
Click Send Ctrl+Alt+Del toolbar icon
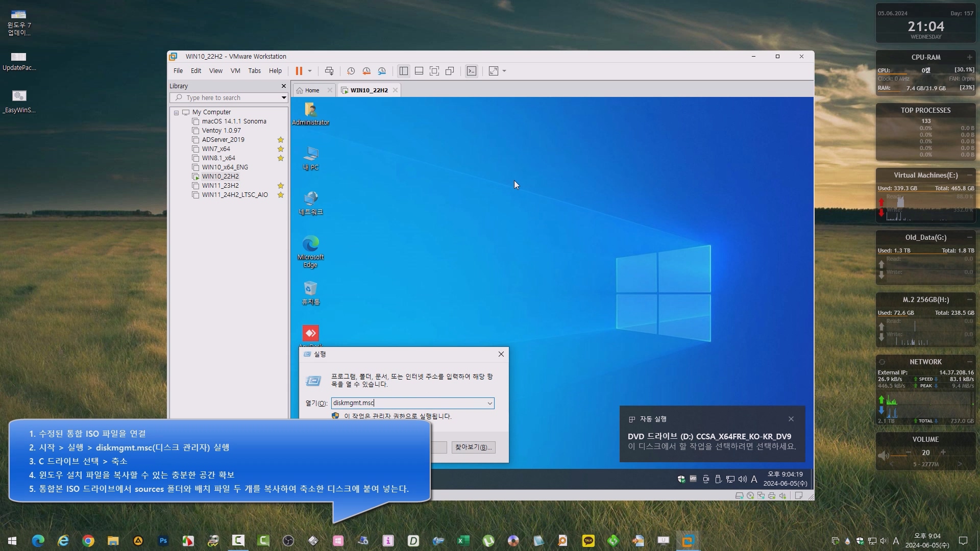pyautogui.click(x=329, y=71)
